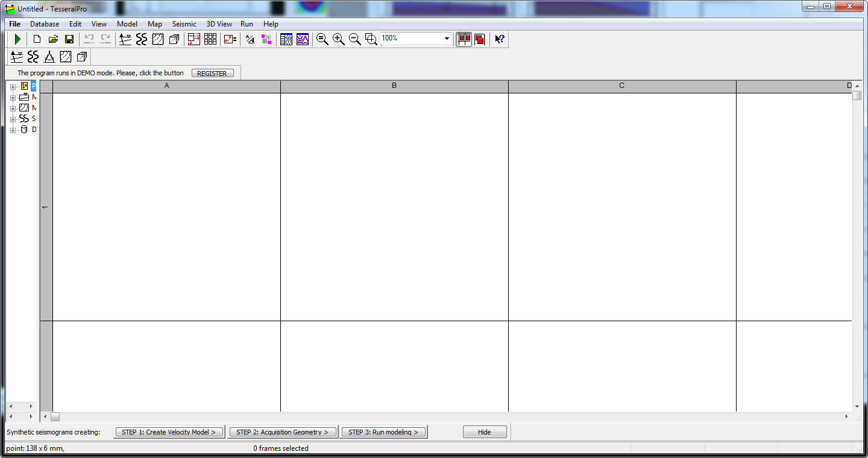Click the Undo arrow icon
Screen dimensions: 868x458
point(89,39)
